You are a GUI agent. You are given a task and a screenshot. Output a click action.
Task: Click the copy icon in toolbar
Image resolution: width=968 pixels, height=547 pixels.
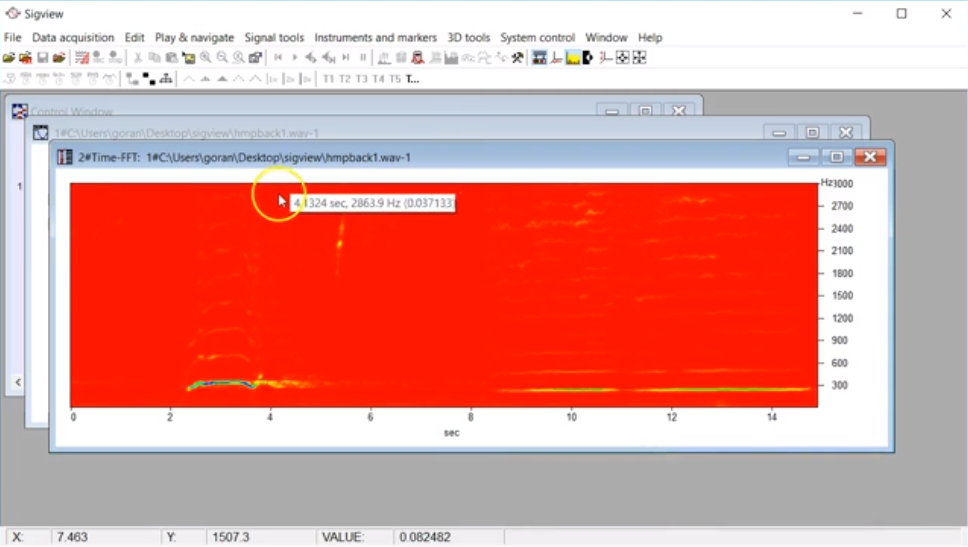point(155,58)
